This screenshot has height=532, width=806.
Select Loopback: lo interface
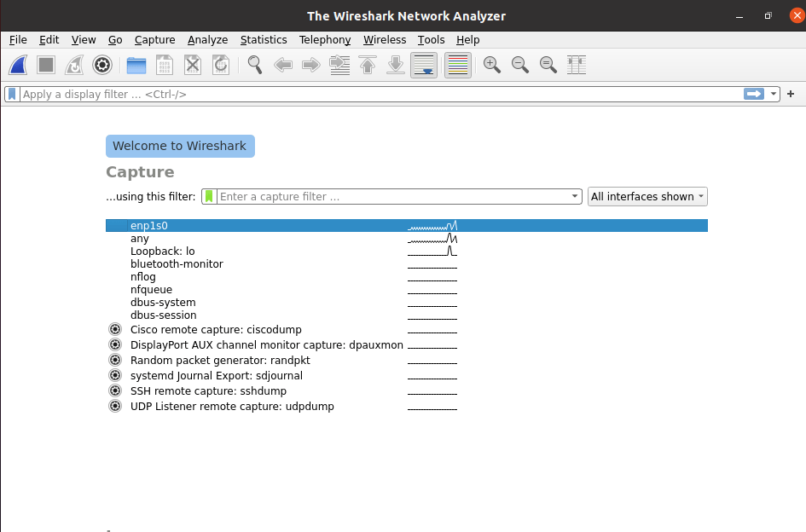pyautogui.click(x=407, y=252)
